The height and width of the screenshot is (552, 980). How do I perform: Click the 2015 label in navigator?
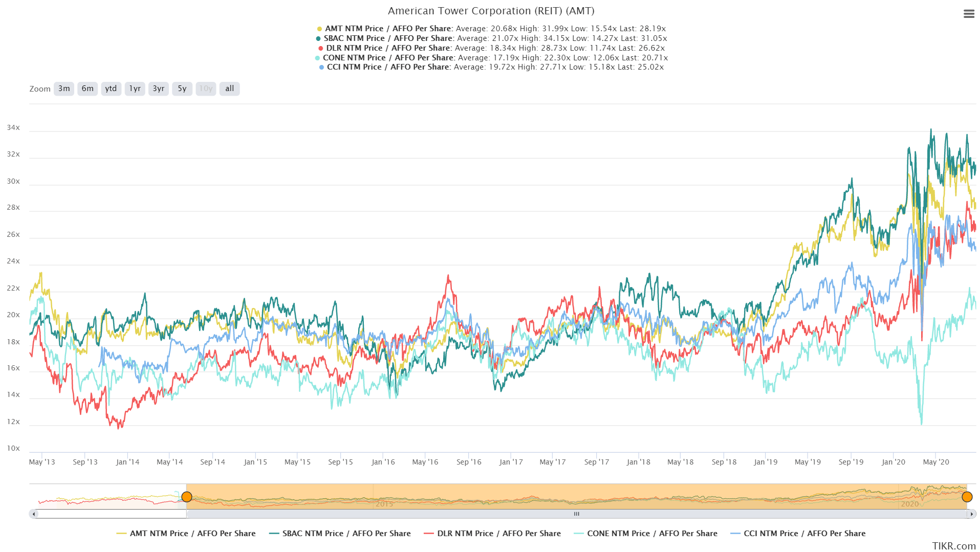coord(384,504)
